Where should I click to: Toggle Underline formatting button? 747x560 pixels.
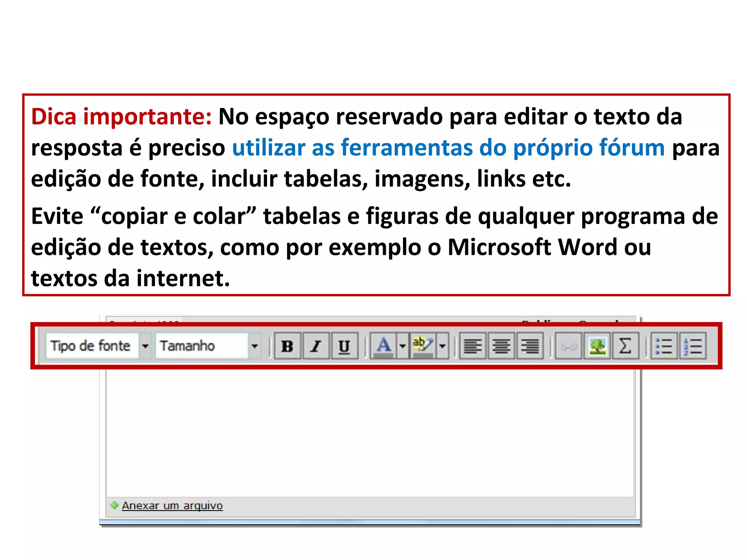pos(344,346)
